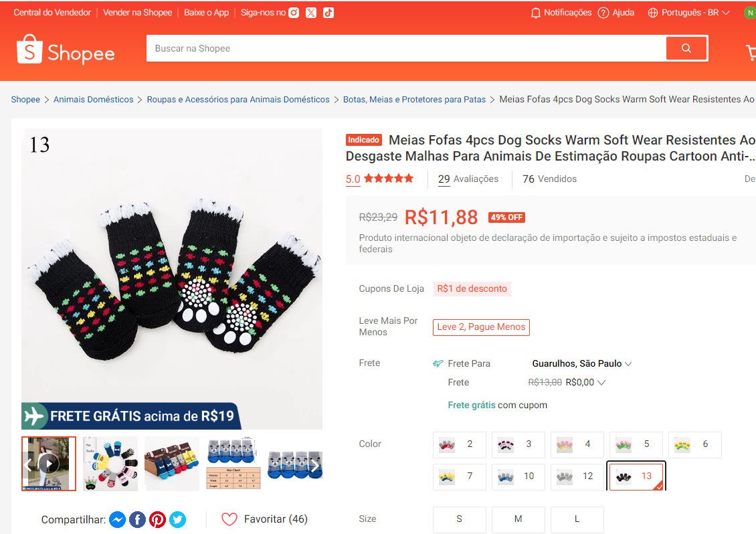This screenshot has height=534, width=756.
Task: Click the search magnifier button
Action: [686, 48]
